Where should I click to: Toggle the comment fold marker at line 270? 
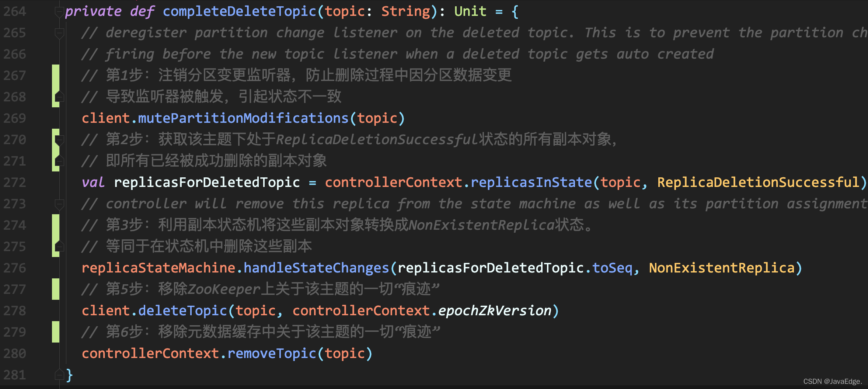[x=59, y=140]
